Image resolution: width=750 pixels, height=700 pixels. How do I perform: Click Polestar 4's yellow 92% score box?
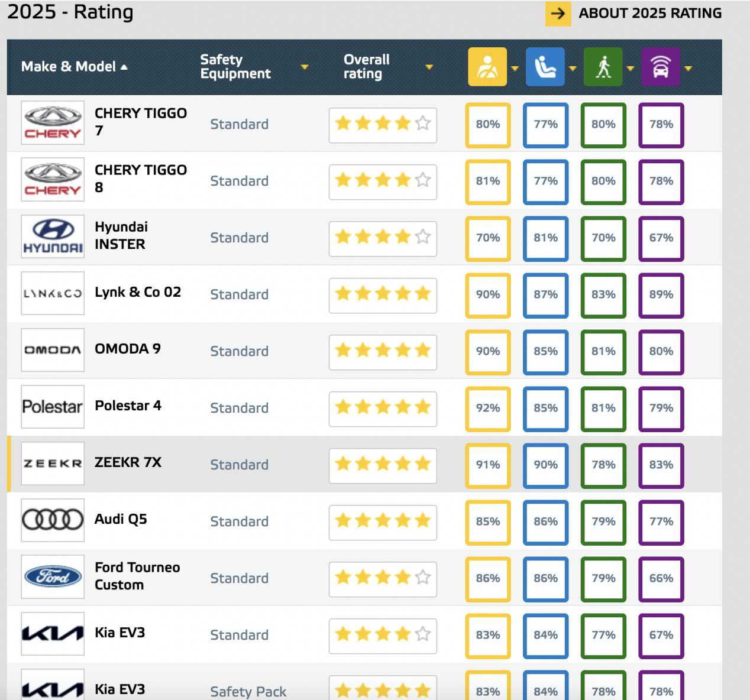[x=487, y=408]
